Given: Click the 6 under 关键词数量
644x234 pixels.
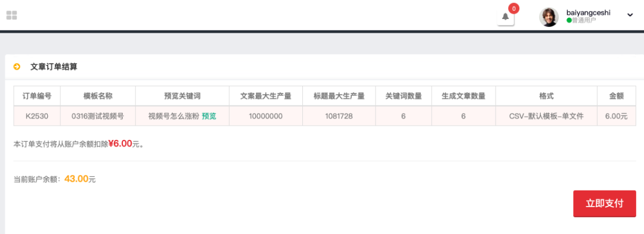Looking at the screenshot, I should [403, 116].
